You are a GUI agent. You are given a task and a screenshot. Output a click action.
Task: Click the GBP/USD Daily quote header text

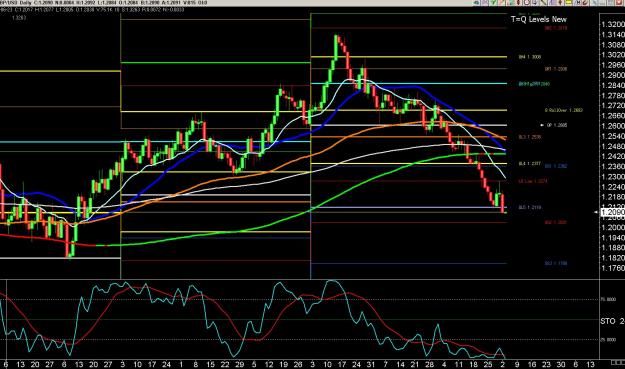click(104, 3)
